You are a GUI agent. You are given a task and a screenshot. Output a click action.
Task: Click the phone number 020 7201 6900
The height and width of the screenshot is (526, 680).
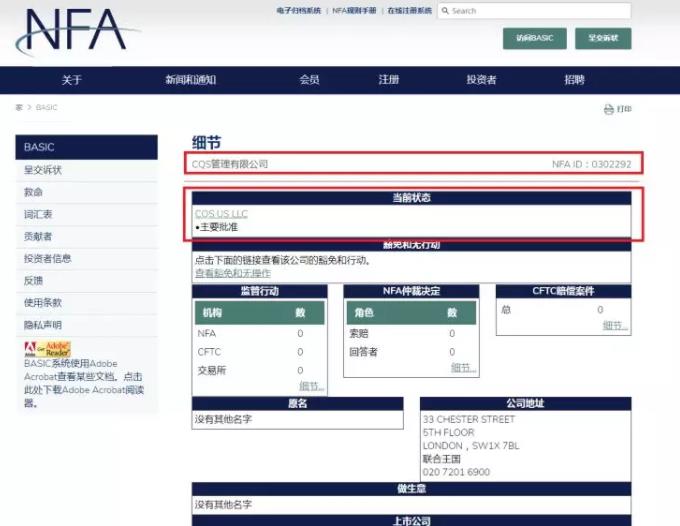tap(456, 472)
